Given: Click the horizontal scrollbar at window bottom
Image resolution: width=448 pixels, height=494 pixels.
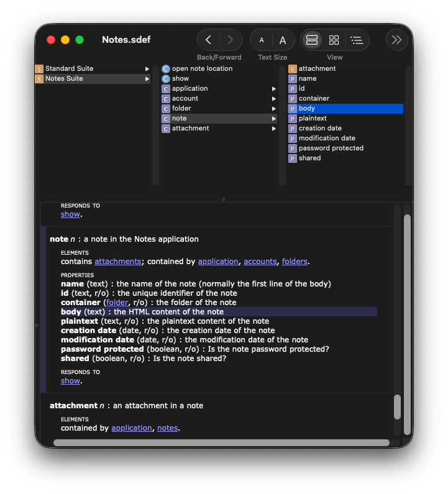Looking at the screenshot, I should click(221, 442).
